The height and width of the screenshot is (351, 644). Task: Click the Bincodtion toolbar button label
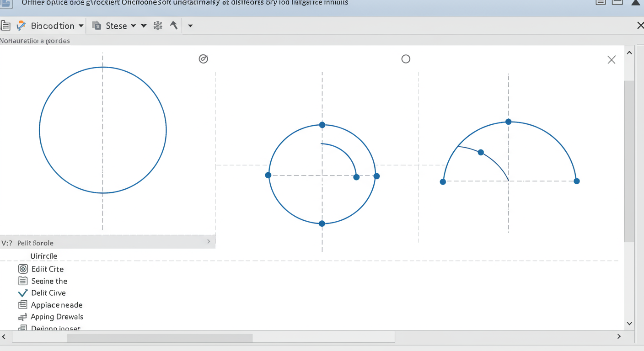[53, 26]
